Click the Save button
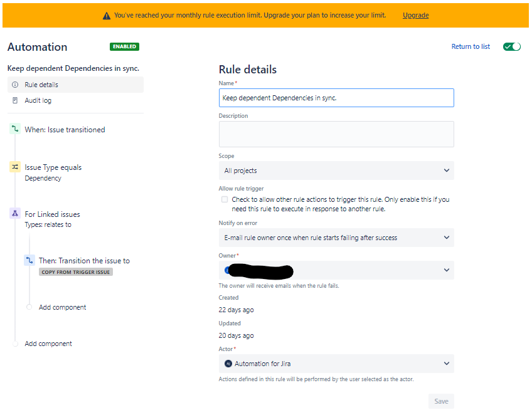Viewport: 532px width, 415px height. click(441, 401)
